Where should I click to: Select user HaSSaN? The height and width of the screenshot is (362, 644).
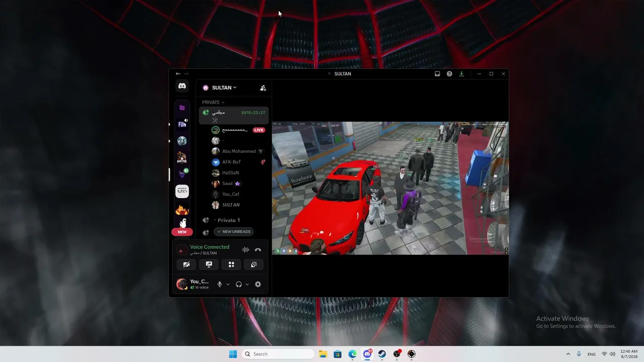pos(238,173)
